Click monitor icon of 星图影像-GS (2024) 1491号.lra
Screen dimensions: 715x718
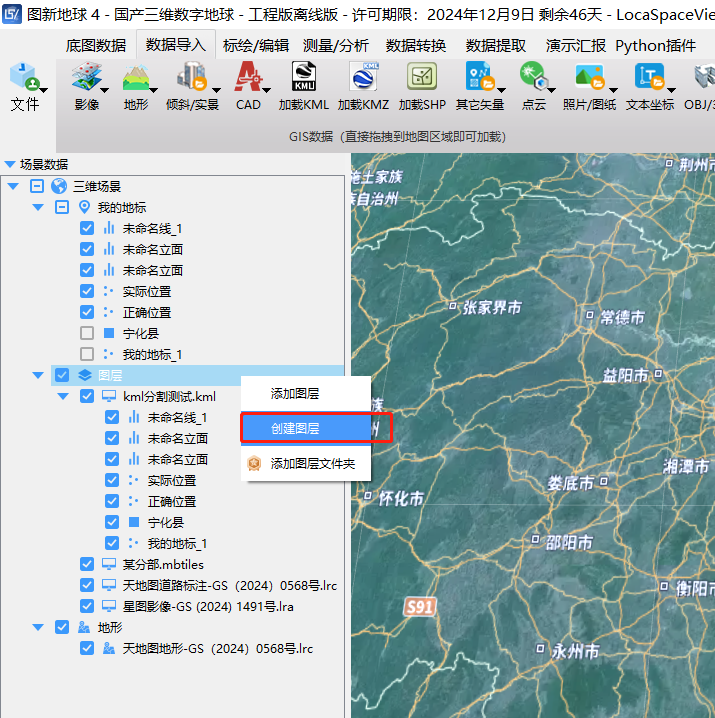point(109,606)
